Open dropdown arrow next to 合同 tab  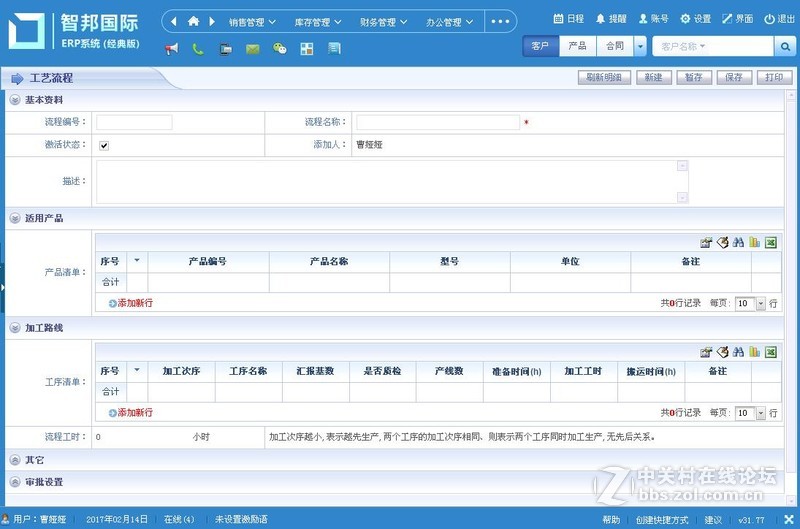point(640,46)
